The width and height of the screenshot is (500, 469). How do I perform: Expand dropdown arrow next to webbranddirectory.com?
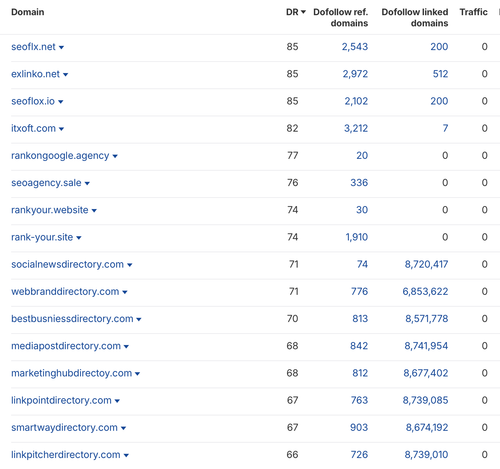tap(125, 292)
